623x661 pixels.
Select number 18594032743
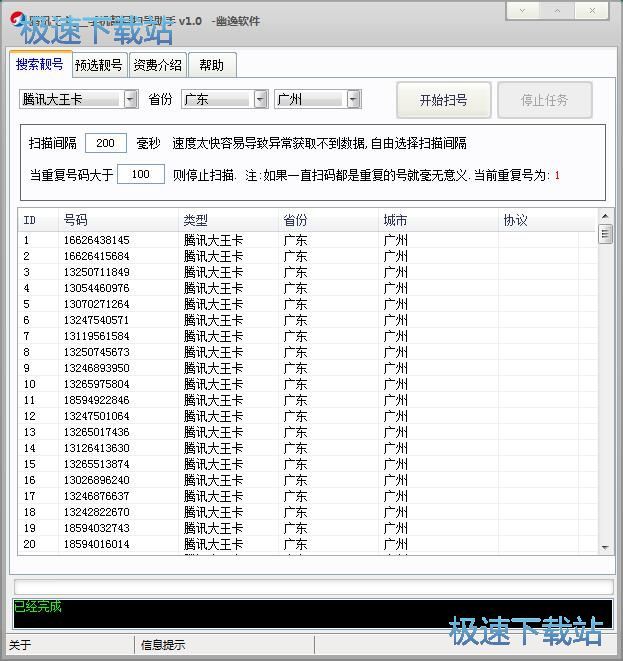click(97, 528)
